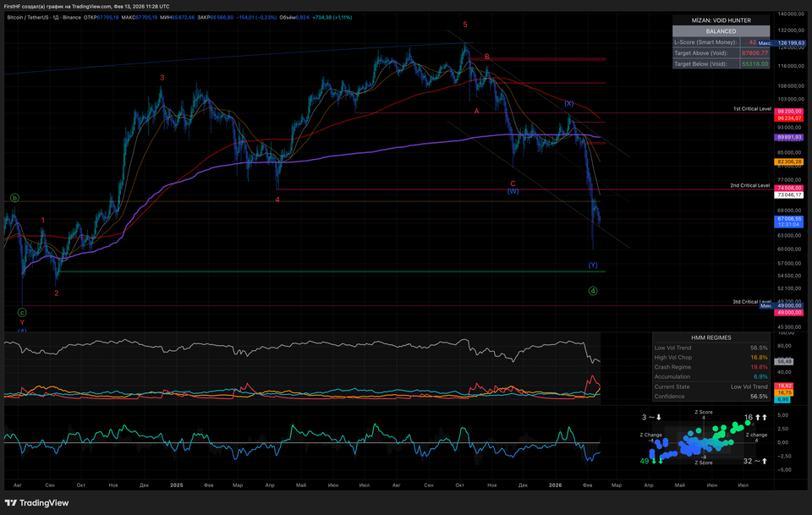Click the red wave 5 label at chart top

pyautogui.click(x=465, y=25)
